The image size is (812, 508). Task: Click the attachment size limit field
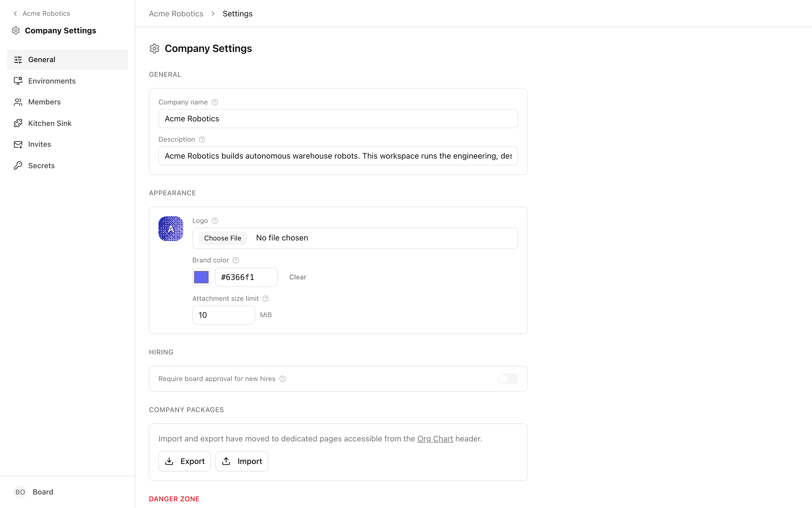coord(224,315)
